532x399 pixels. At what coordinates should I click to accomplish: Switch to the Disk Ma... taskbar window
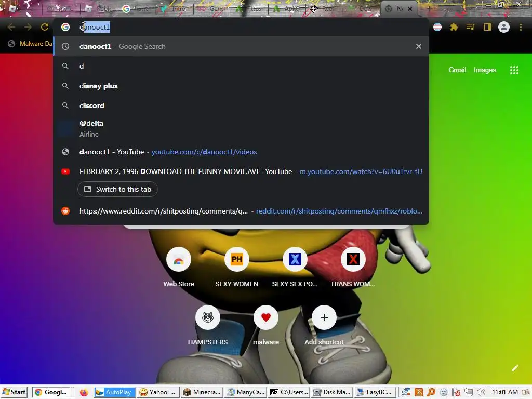[x=333, y=392]
